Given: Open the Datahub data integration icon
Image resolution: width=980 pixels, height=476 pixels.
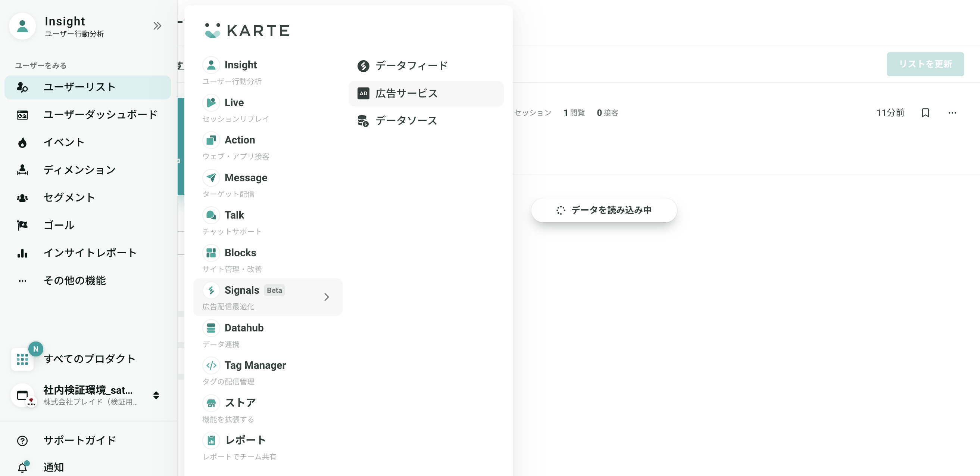Looking at the screenshot, I should (x=210, y=327).
